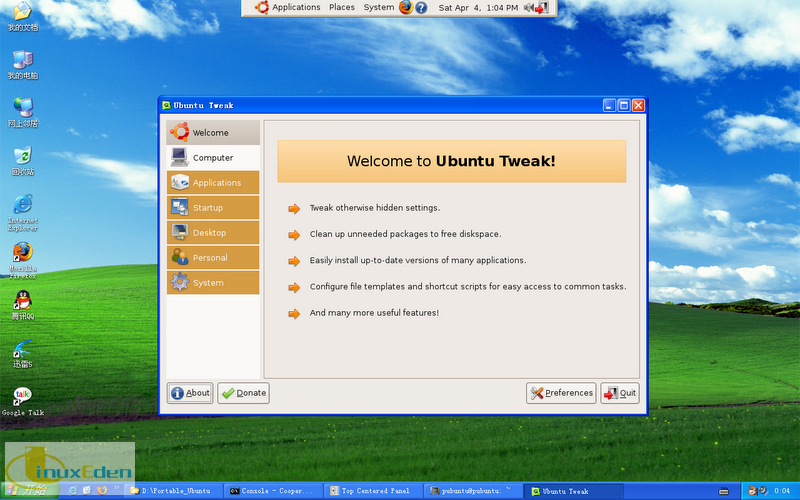Click 'Clean up unneeded packages' text line
Image resolution: width=800 pixels, height=500 pixels.
[x=406, y=234]
